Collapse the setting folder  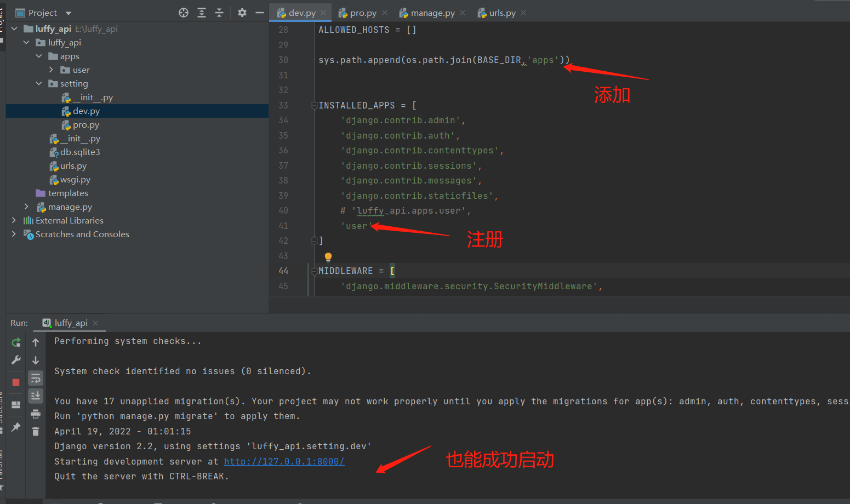tap(39, 83)
